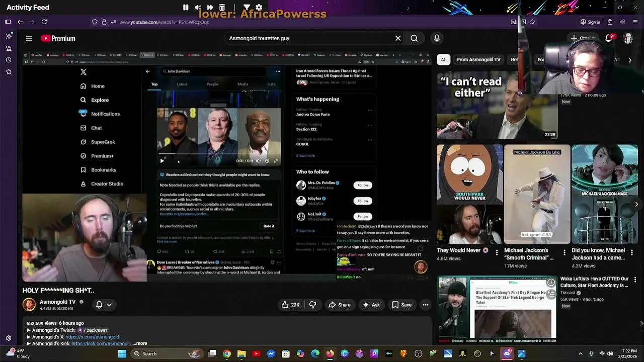Open the browser extensions icon
Viewport: 644px width, 362px height.
[610, 22]
